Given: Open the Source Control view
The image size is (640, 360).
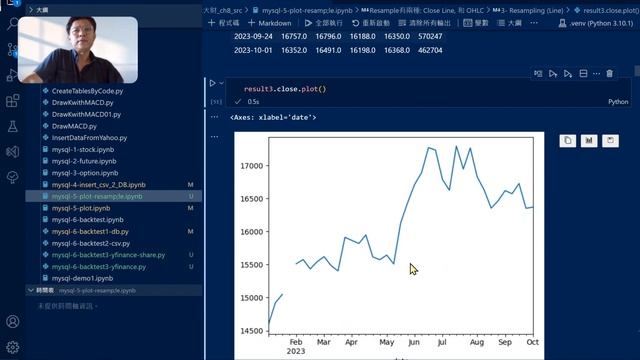Looking at the screenshot, I should pos(12,50).
